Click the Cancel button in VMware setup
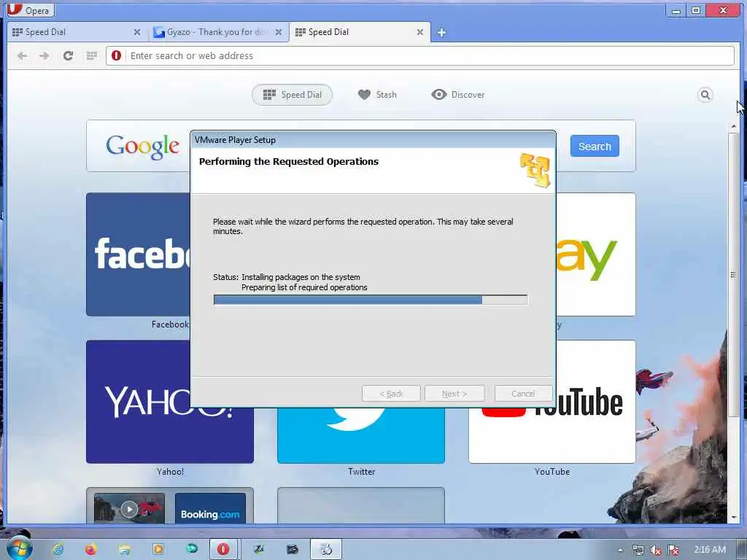This screenshot has height=560, width=747. [523, 394]
